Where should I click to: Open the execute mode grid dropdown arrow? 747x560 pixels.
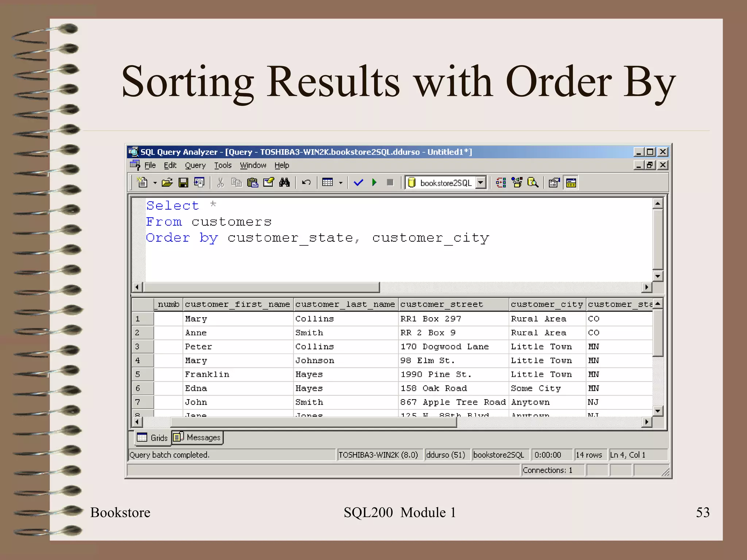tap(341, 183)
